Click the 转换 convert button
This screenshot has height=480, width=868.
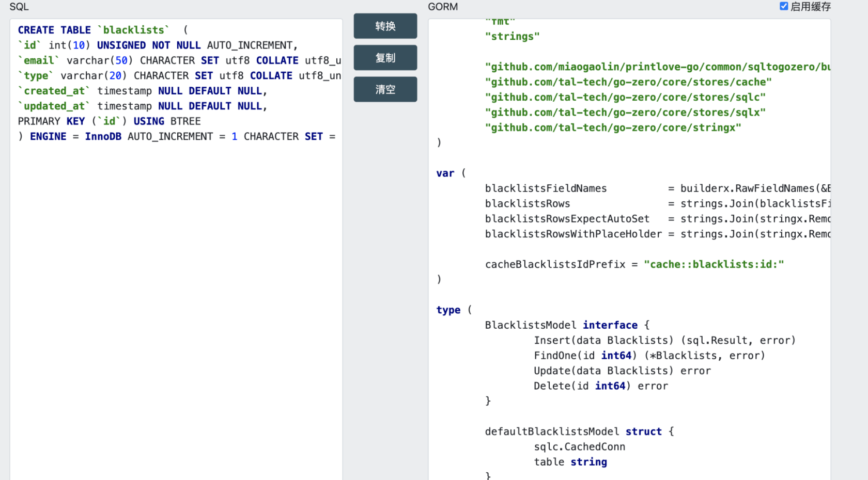[x=385, y=26]
